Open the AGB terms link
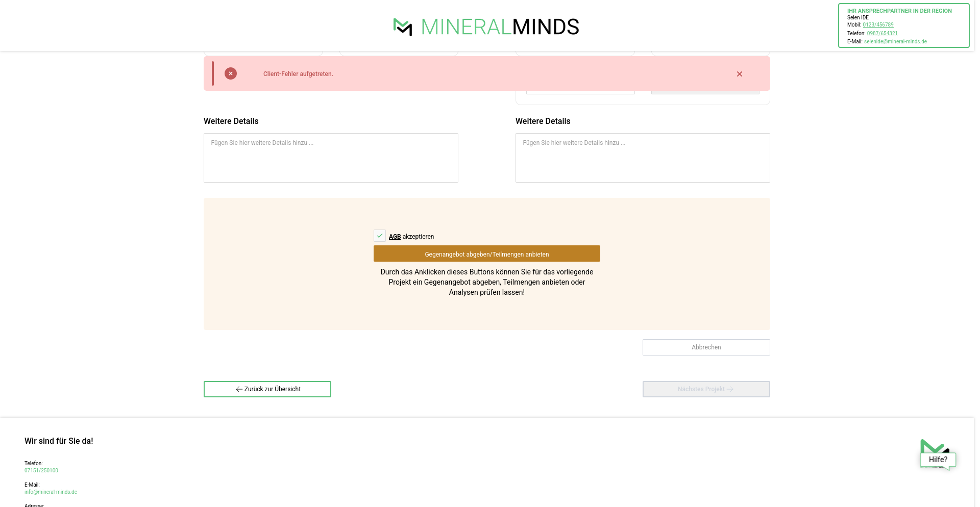Screen dimensions: 980x507 click(395, 237)
